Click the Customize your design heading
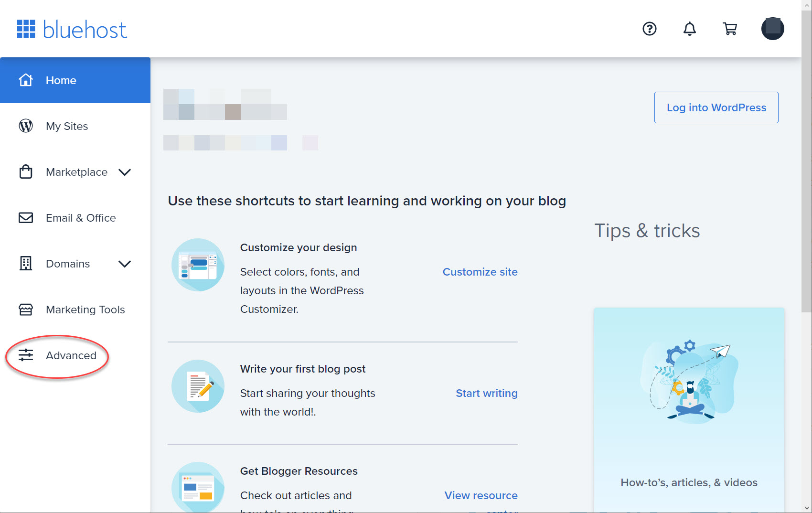The height and width of the screenshot is (513, 812). pos(299,247)
